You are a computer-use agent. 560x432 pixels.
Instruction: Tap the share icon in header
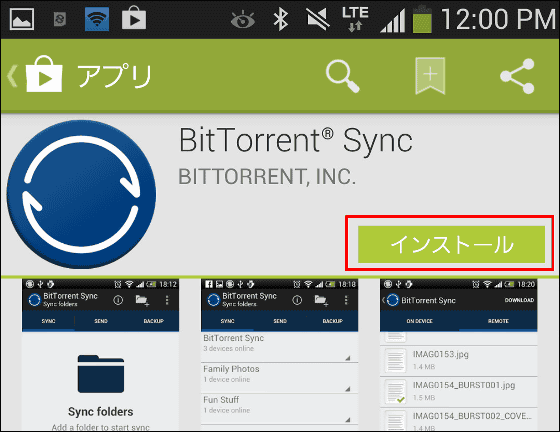point(517,76)
